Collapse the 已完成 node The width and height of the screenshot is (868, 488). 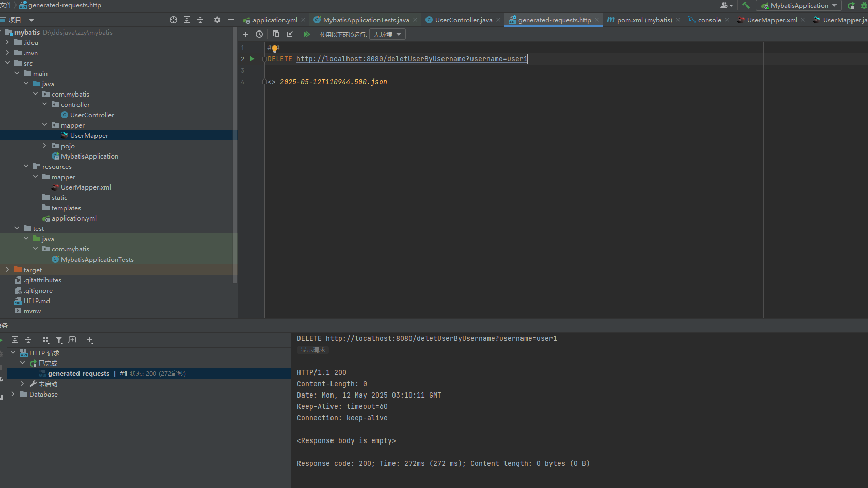coord(22,363)
